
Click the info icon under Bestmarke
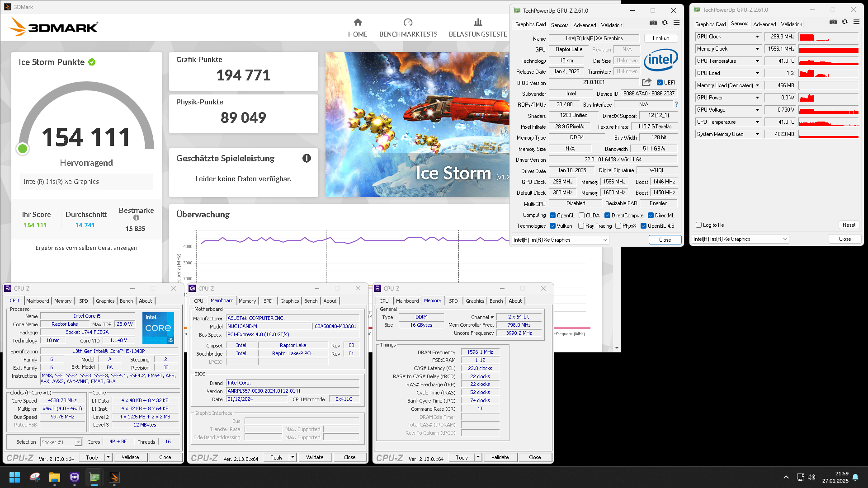136,218
